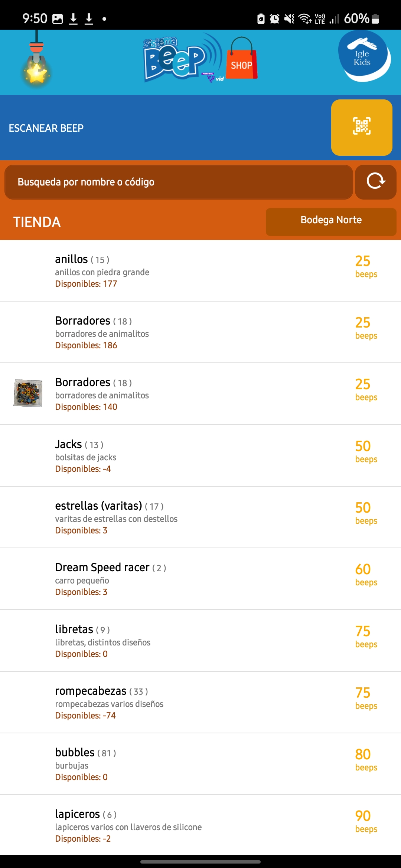Open the Borradores eraser thumbnail image

click(x=28, y=393)
